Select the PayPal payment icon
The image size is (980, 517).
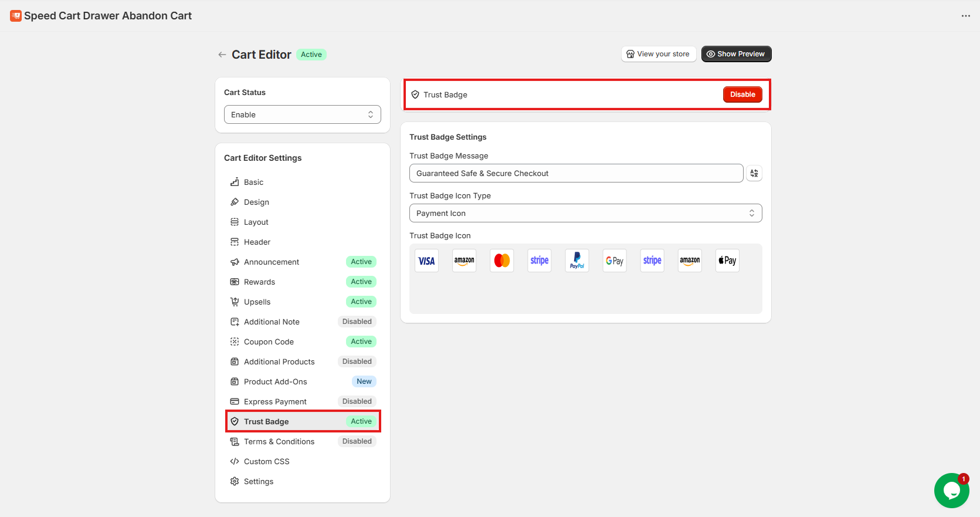coord(577,261)
